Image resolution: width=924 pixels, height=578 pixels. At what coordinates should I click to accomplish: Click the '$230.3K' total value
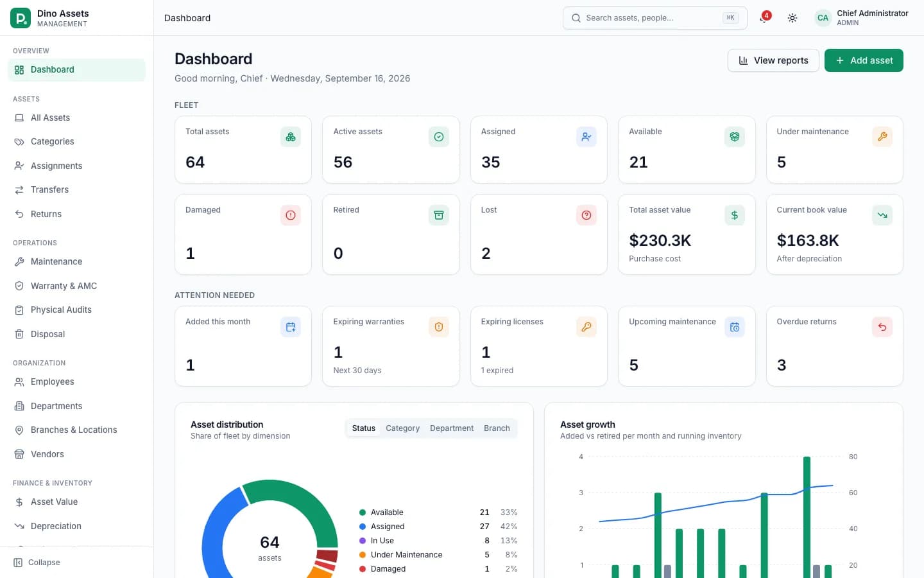tap(660, 240)
